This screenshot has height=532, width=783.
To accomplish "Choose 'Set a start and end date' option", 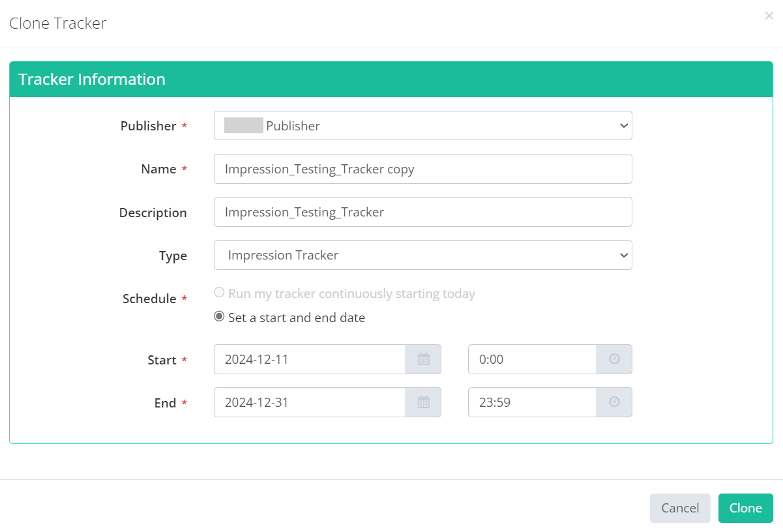I will point(220,317).
